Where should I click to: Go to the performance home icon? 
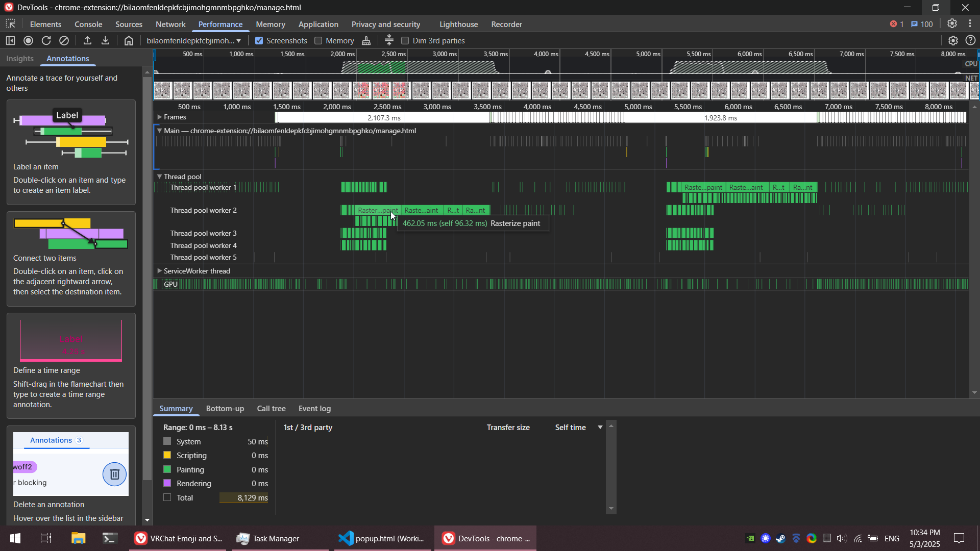point(129,41)
